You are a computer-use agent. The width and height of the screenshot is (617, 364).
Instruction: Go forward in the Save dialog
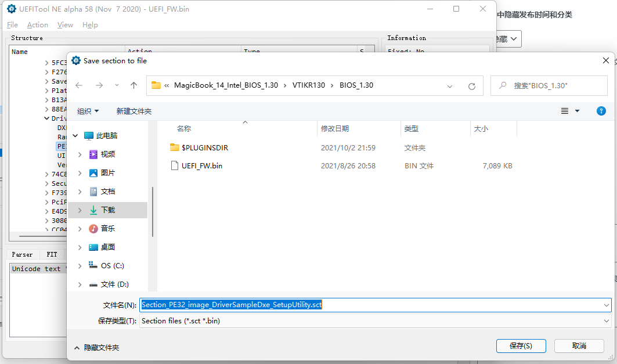(x=99, y=85)
